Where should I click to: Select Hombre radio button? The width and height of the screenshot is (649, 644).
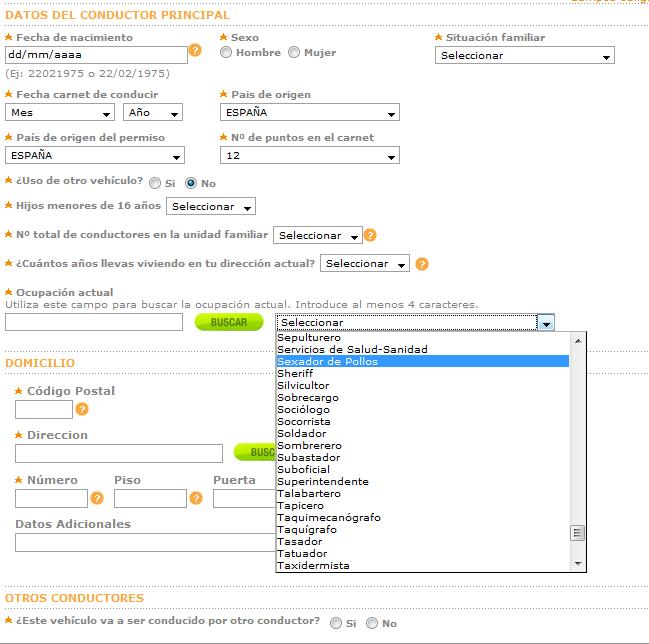tap(226, 53)
